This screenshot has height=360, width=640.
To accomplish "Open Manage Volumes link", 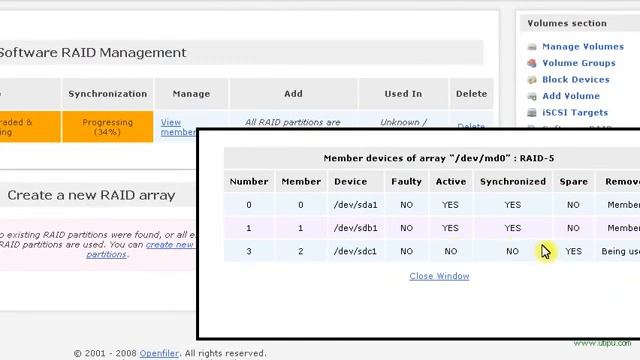I will click(582, 47).
